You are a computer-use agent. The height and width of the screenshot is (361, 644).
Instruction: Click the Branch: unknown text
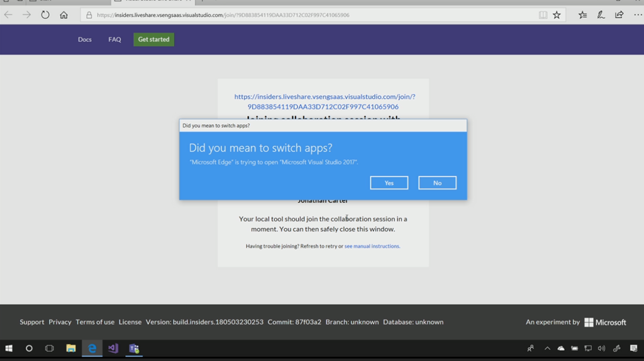coord(352,322)
